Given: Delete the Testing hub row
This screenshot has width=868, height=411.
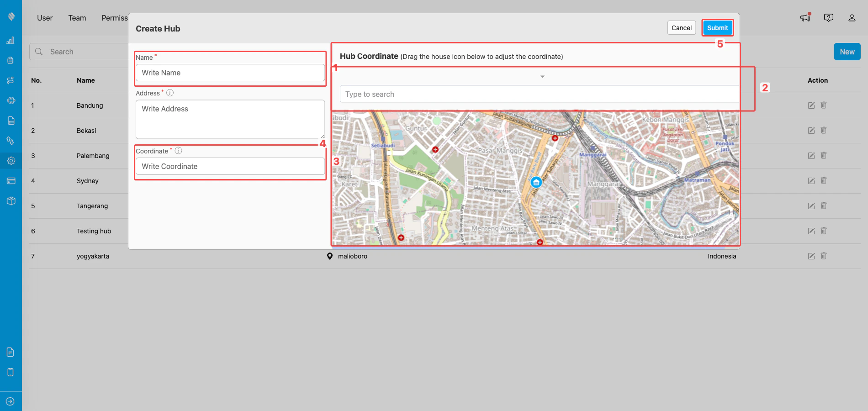Looking at the screenshot, I should point(824,231).
